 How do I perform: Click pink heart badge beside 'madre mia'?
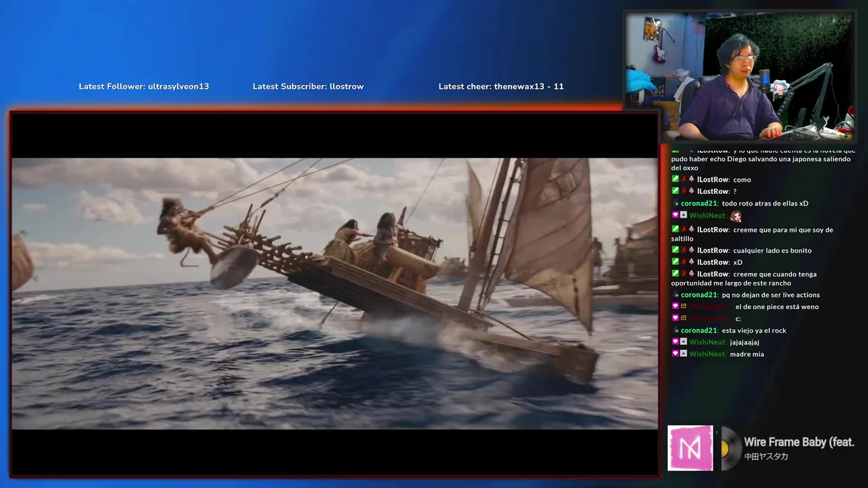[x=675, y=354]
